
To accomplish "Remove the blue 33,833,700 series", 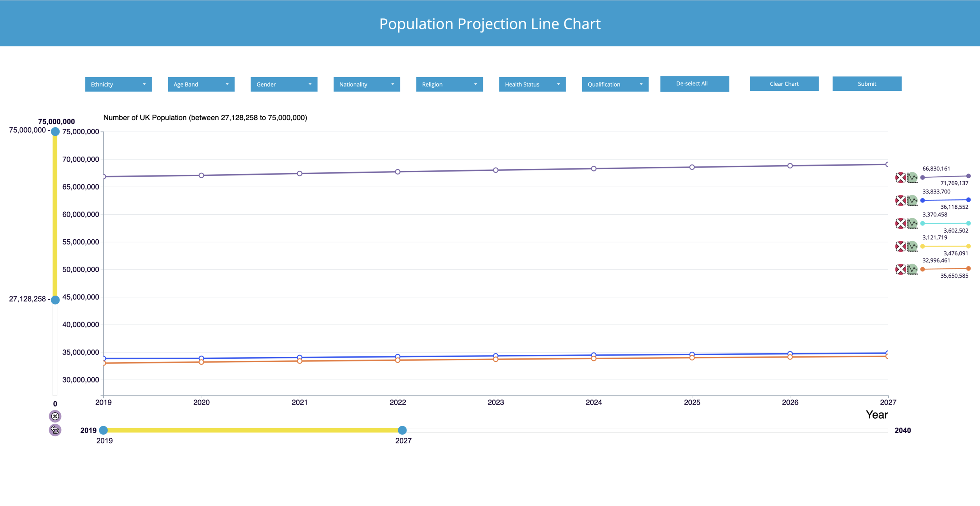I will [x=900, y=201].
